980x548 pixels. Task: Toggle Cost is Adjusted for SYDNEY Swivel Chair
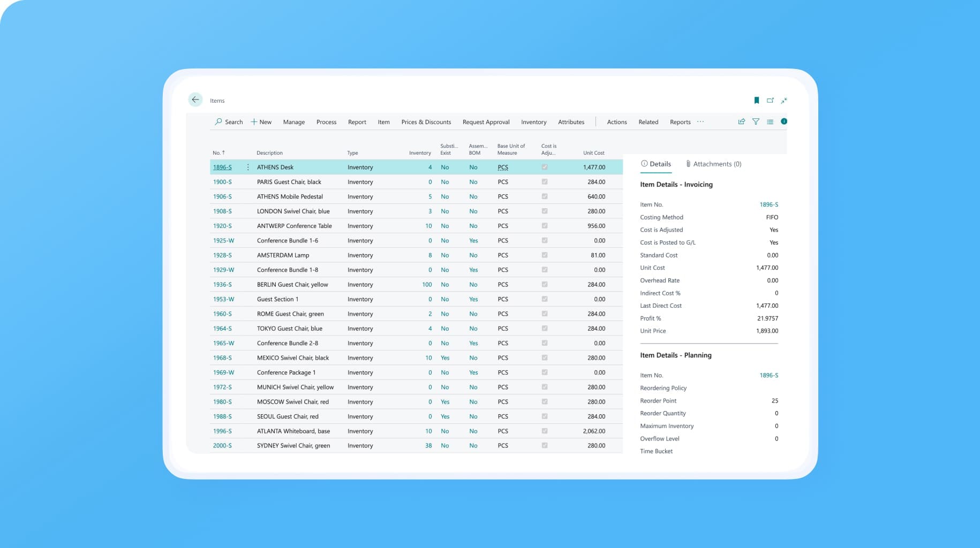[545, 445]
